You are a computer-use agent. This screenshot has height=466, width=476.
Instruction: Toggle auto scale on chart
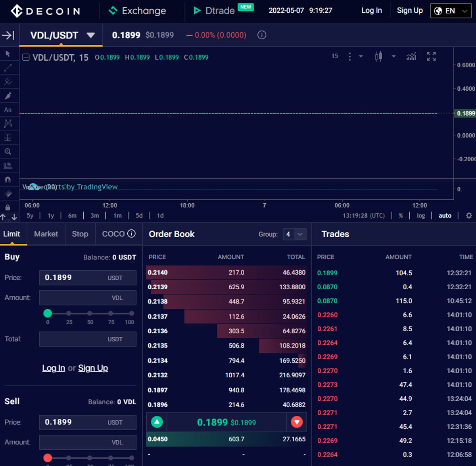tap(445, 216)
